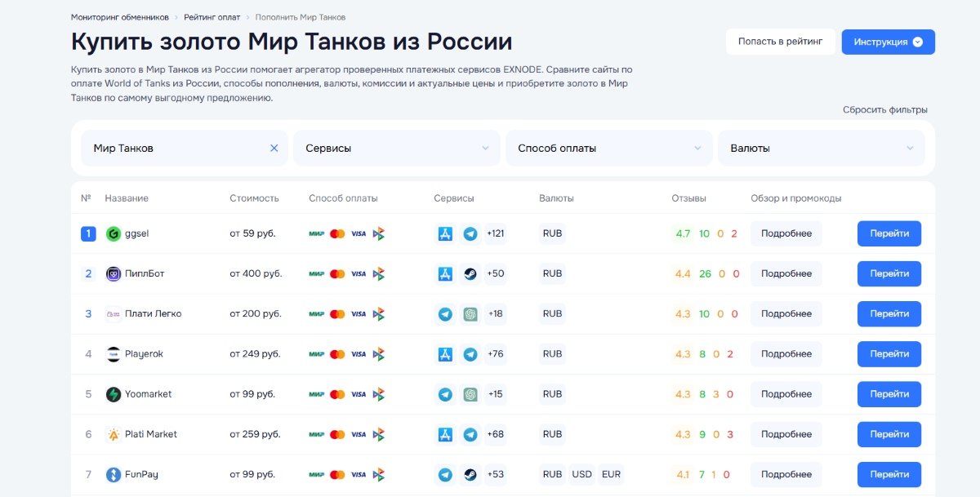
Task: Click Подробнее for Playerok
Action: pyautogui.click(x=786, y=354)
